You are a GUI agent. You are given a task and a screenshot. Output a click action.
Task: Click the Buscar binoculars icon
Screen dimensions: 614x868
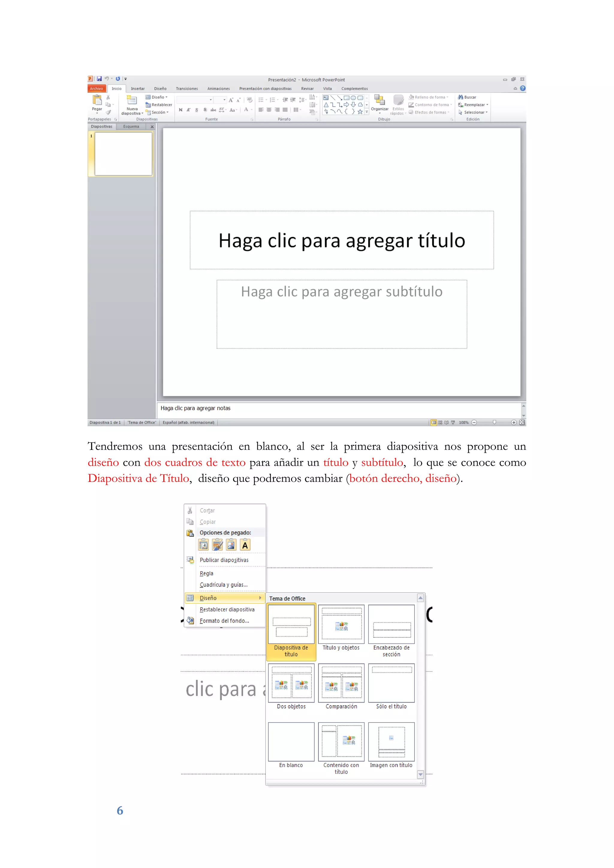(460, 97)
